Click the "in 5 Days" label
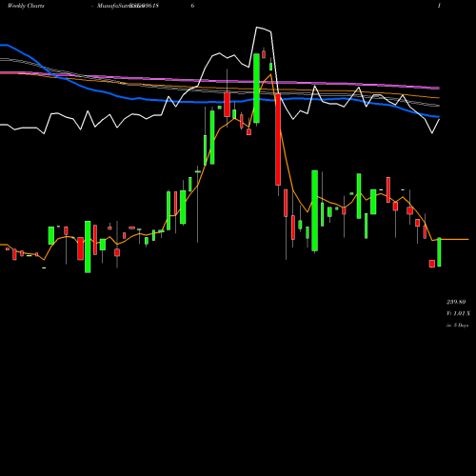 pyautogui.click(x=457, y=326)
